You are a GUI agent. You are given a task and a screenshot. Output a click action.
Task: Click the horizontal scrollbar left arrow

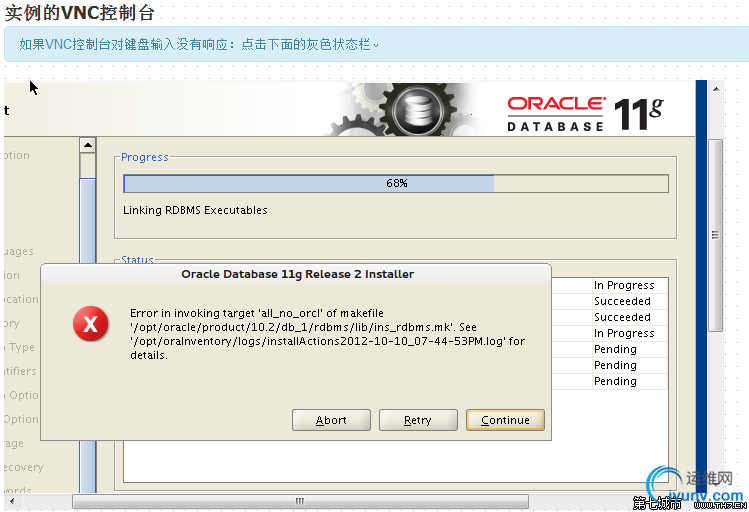12,501
